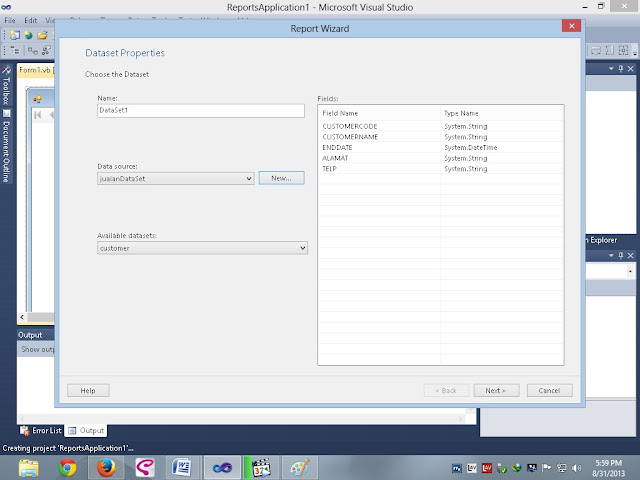Open the Toolbox side panel

tap(6, 85)
